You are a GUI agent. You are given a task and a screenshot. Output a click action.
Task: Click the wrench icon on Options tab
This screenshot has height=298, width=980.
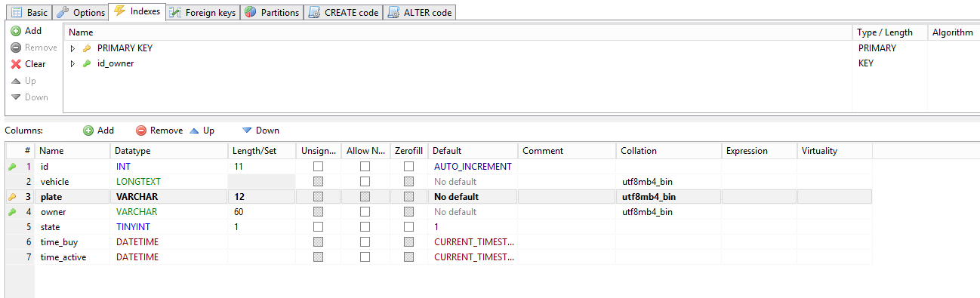(63, 13)
